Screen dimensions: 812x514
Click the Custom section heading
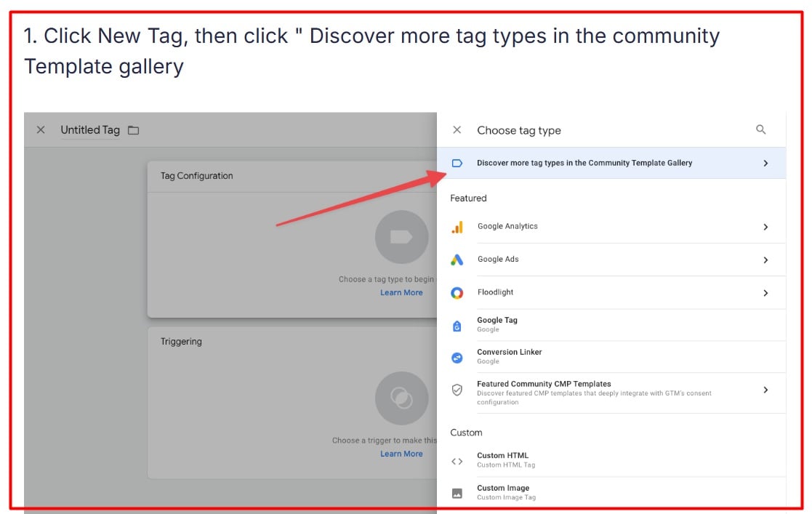[466, 433]
